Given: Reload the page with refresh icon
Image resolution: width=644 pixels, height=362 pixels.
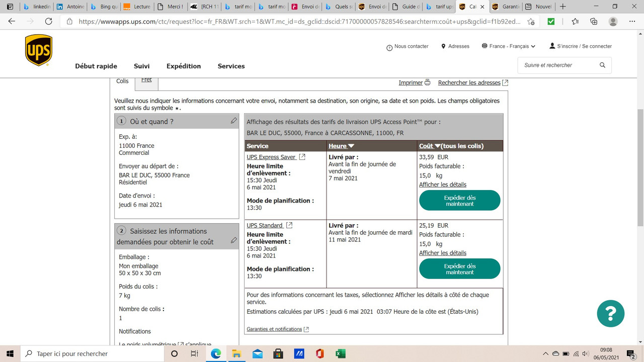Looking at the screenshot, I should (x=48, y=21).
